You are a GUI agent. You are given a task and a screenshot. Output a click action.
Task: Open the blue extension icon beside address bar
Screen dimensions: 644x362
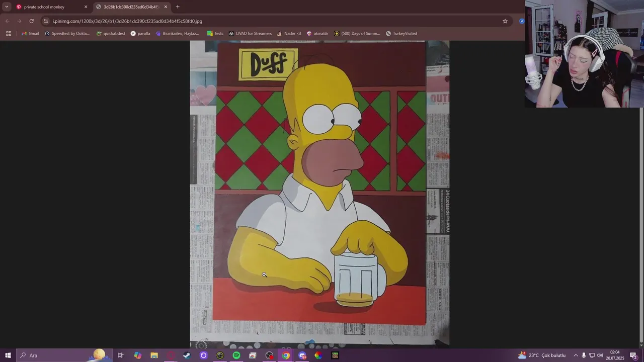click(x=522, y=21)
